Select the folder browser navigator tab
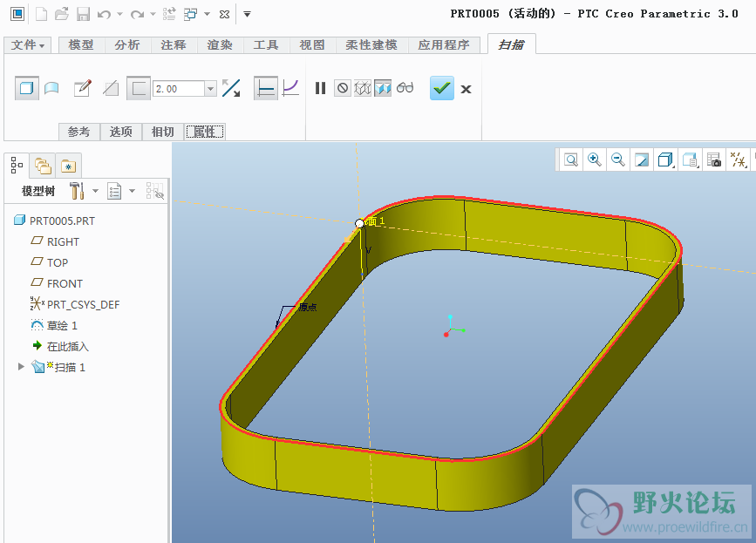Screen dimensions: 756x543 pos(43,166)
